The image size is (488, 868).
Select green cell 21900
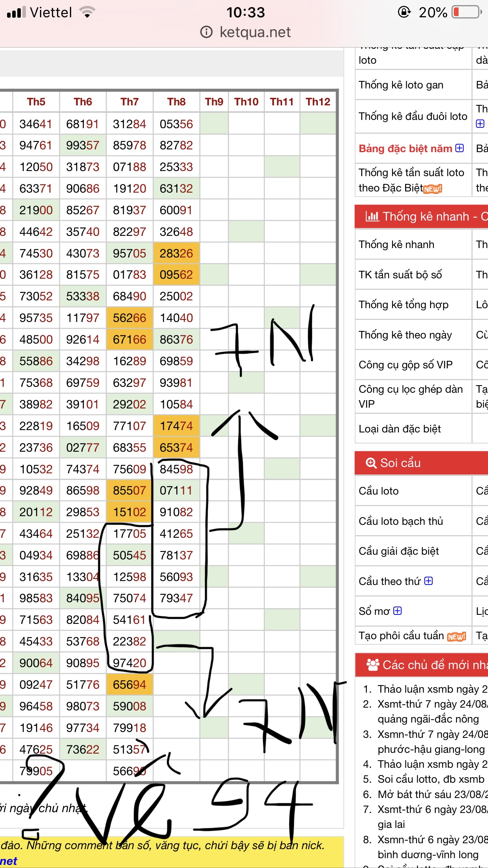pos(36,210)
